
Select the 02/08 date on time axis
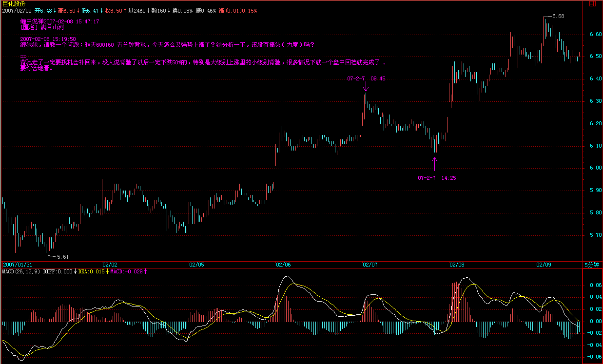click(456, 265)
